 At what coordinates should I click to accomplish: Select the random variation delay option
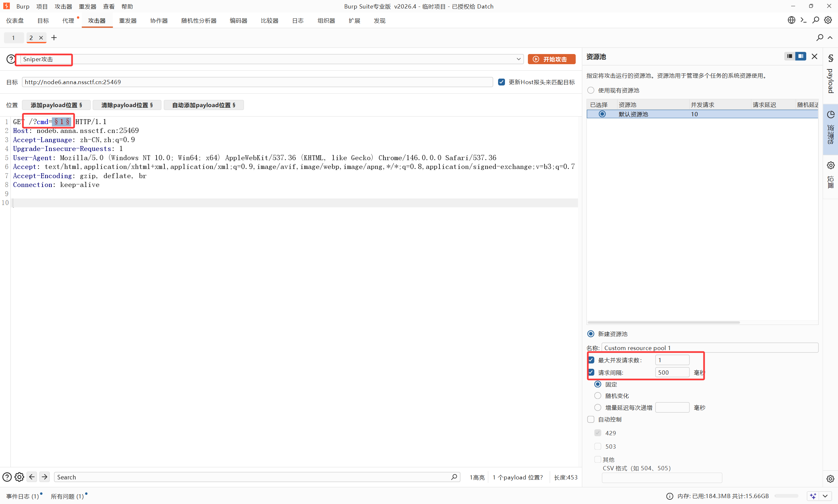(598, 396)
